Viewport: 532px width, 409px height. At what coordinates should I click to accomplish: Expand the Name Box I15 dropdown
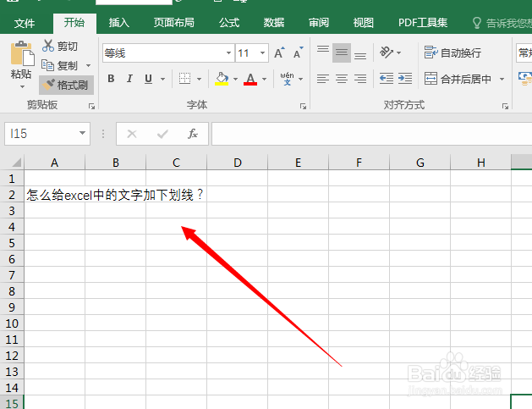82,133
